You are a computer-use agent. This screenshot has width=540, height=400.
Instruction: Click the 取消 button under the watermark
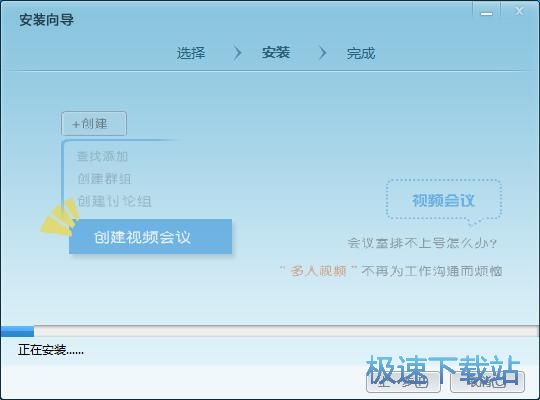coord(488,382)
